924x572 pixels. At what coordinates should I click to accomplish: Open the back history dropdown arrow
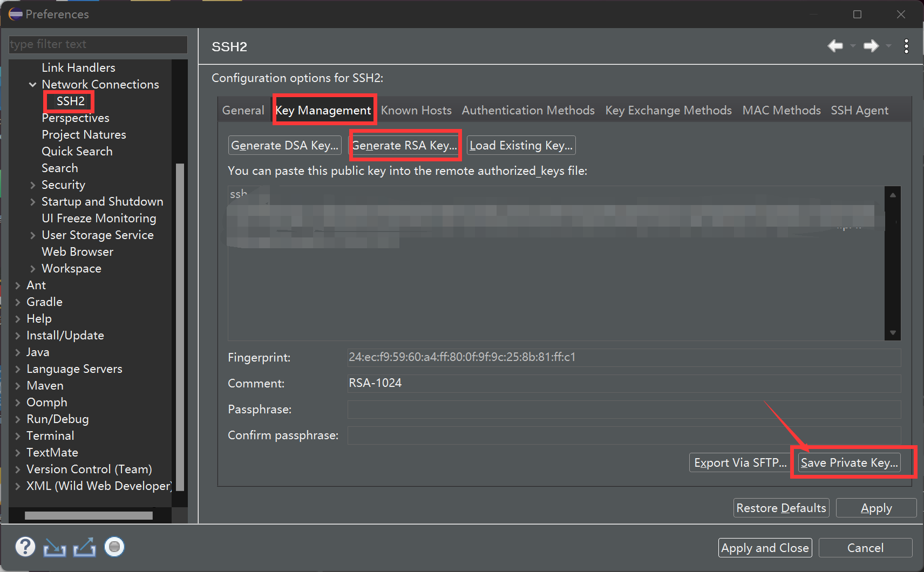pos(853,46)
